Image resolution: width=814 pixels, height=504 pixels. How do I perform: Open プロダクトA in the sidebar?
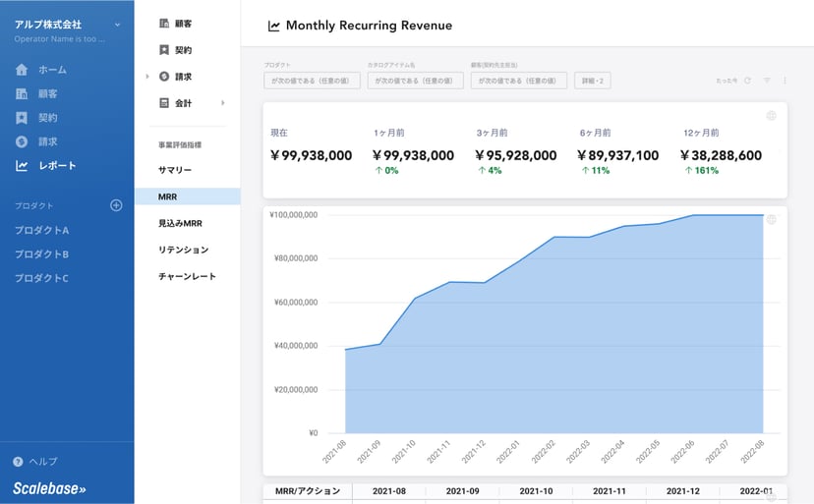41,230
